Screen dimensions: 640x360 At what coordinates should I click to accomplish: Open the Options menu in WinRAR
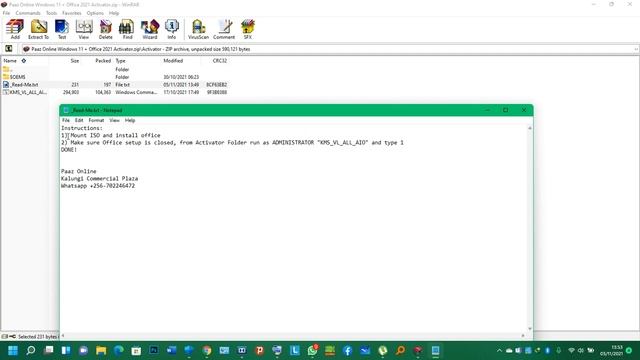pyautogui.click(x=95, y=13)
